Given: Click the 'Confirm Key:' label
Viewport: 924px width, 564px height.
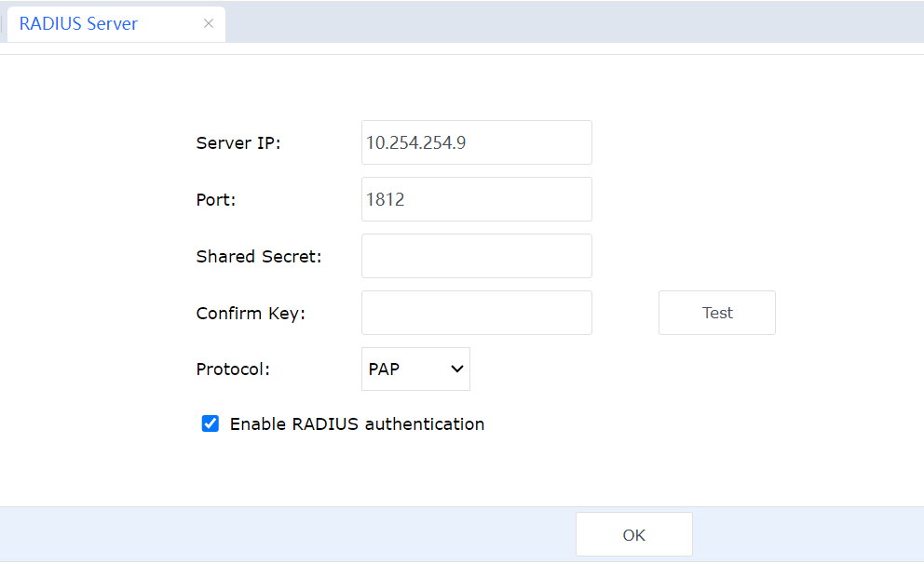Looking at the screenshot, I should (251, 314).
